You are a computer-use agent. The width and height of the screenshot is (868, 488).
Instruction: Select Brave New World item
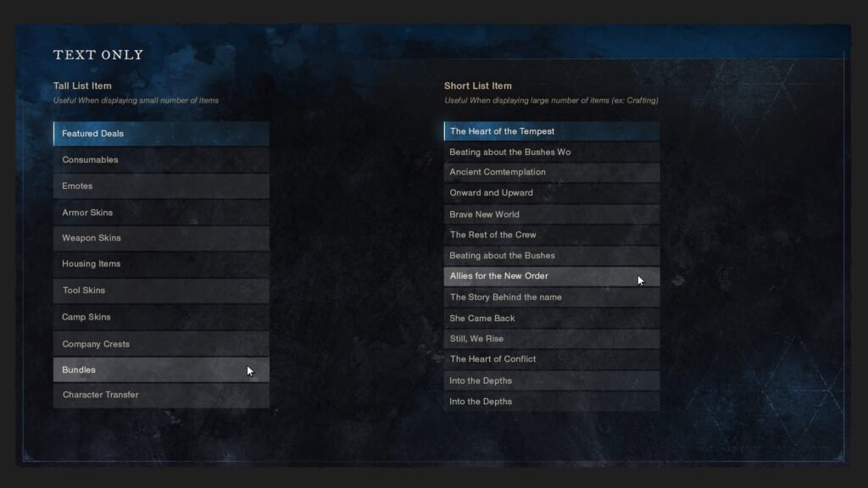(x=552, y=214)
